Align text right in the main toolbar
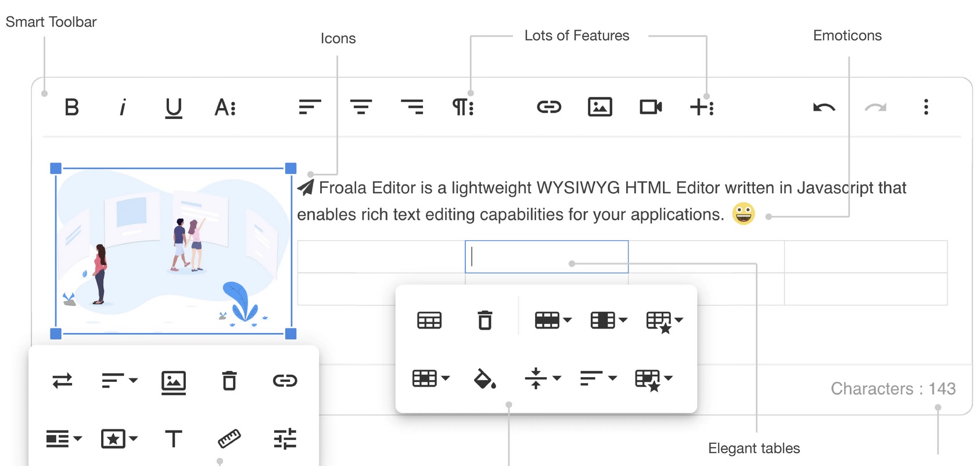Viewport: 980px width, 466px height. coord(412,107)
